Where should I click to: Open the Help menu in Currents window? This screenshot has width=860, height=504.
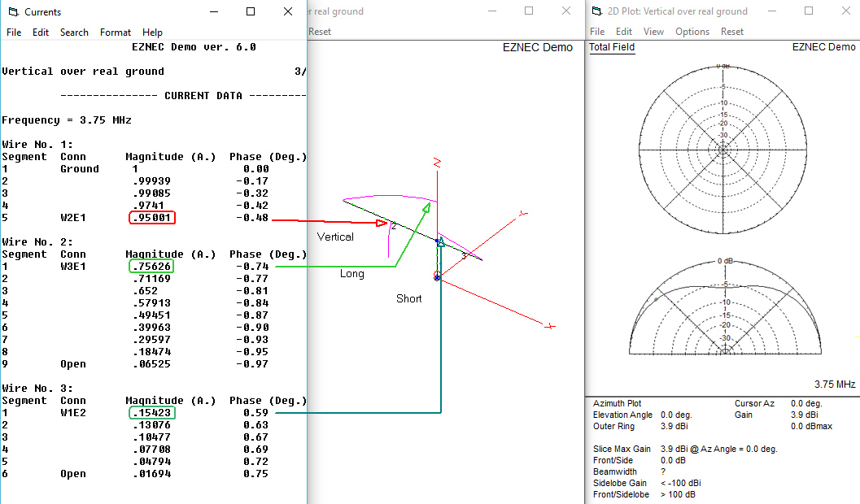point(152,33)
